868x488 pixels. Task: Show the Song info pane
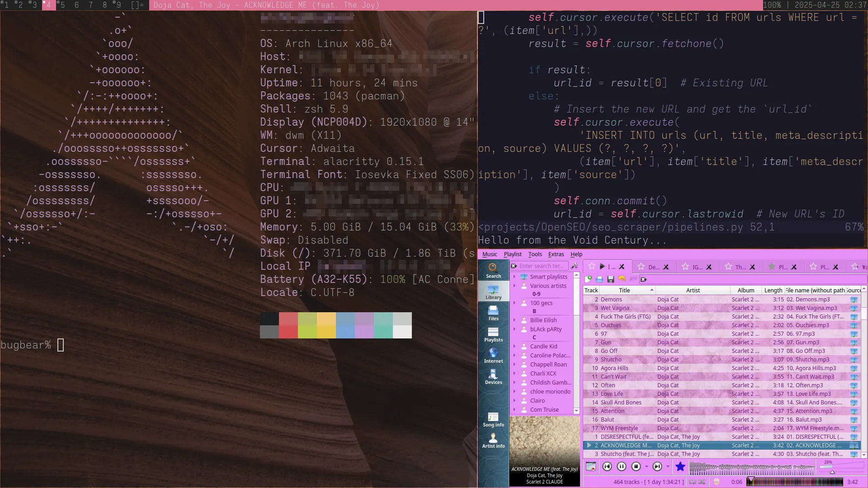tap(493, 419)
